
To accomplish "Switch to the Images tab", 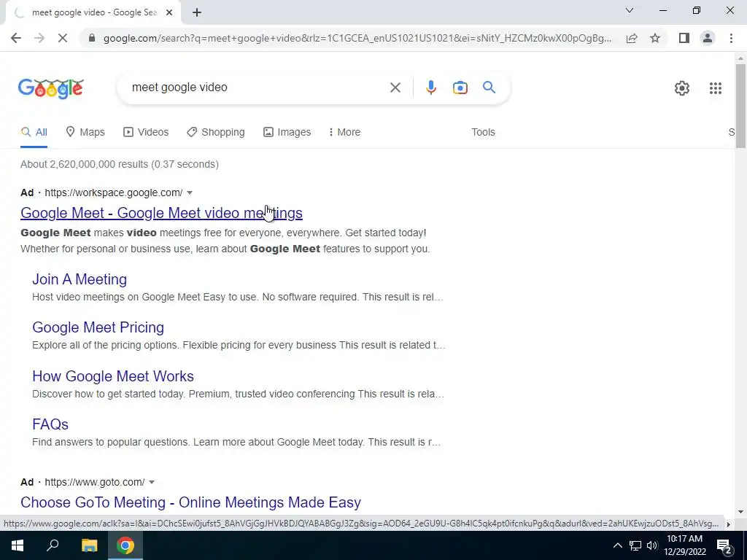I will click(x=287, y=133).
